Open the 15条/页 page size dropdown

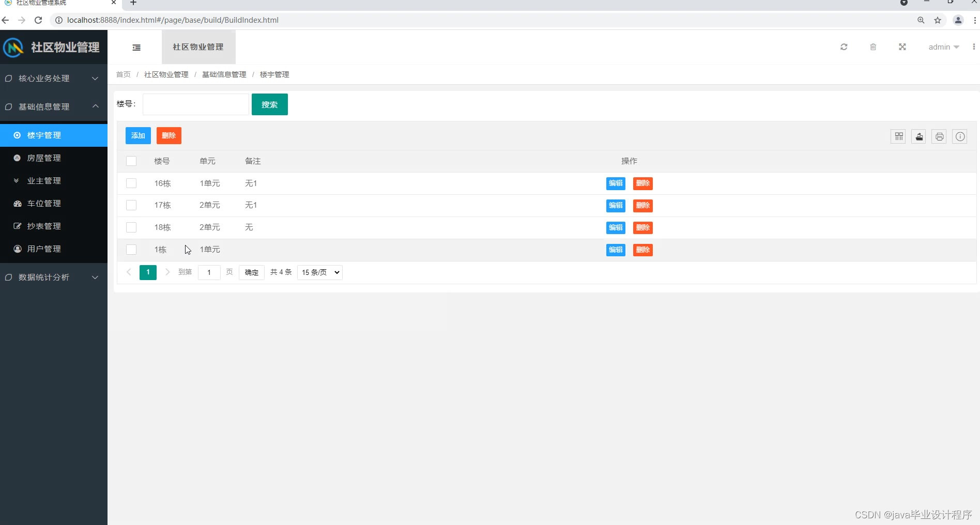[x=319, y=272]
